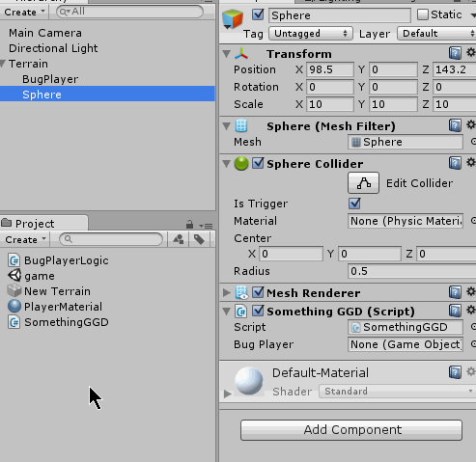Open Something GGD script help icon
Image resolution: width=476 pixels, height=462 pixels.
point(455,311)
